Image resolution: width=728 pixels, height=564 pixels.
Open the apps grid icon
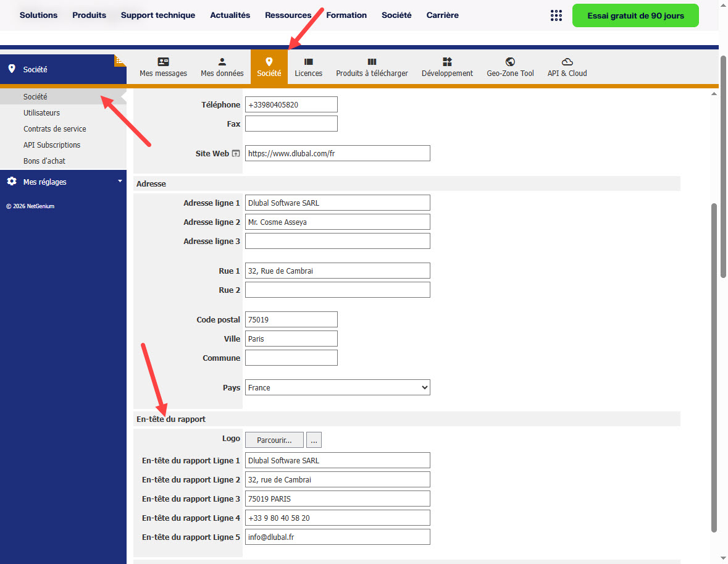click(556, 15)
